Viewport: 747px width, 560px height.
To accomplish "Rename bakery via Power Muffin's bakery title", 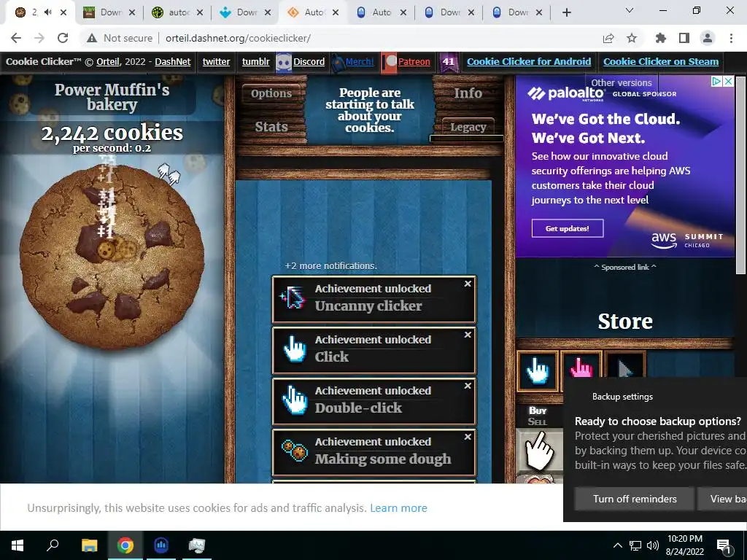I will pyautogui.click(x=112, y=97).
